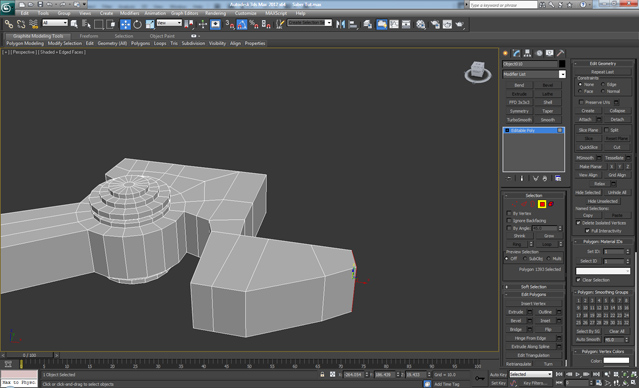Viewport: 639px width, 388px height.
Task: Click the Select by Name icon
Action: 86,24
